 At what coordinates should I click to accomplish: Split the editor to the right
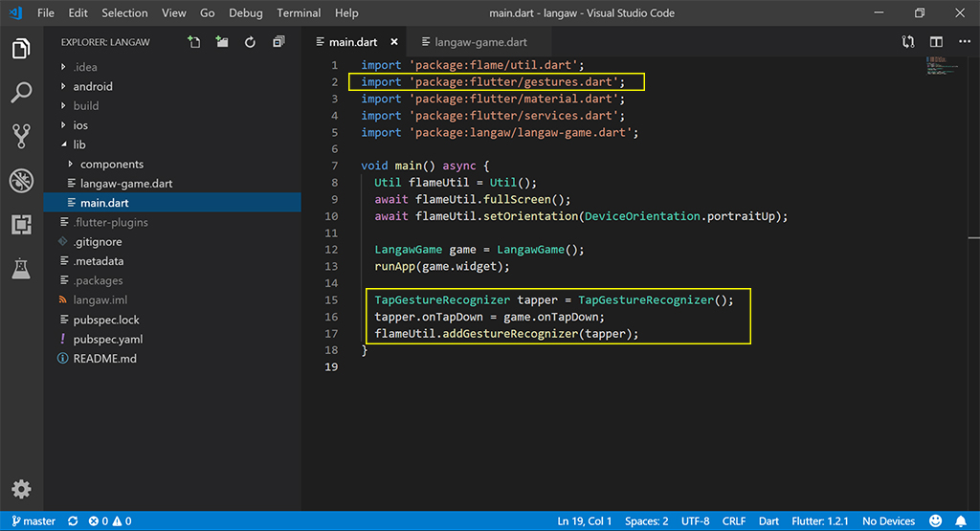point(936,42)
